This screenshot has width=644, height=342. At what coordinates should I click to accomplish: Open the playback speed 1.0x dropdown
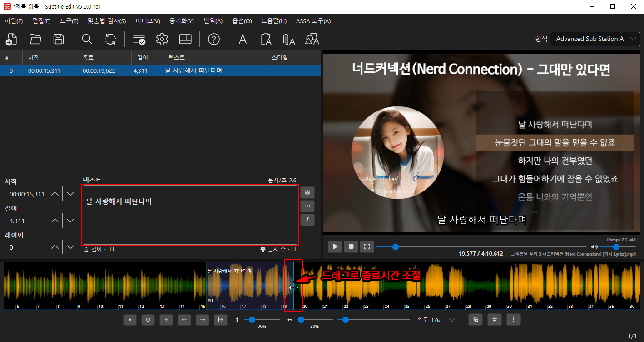click(443, 320)
